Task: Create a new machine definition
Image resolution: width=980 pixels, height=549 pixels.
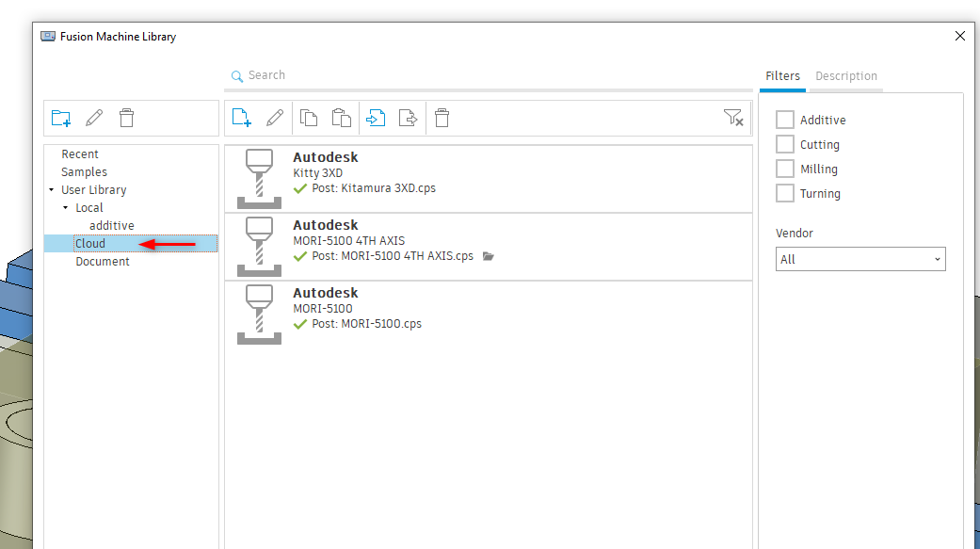Action: (x=242, y=118)
